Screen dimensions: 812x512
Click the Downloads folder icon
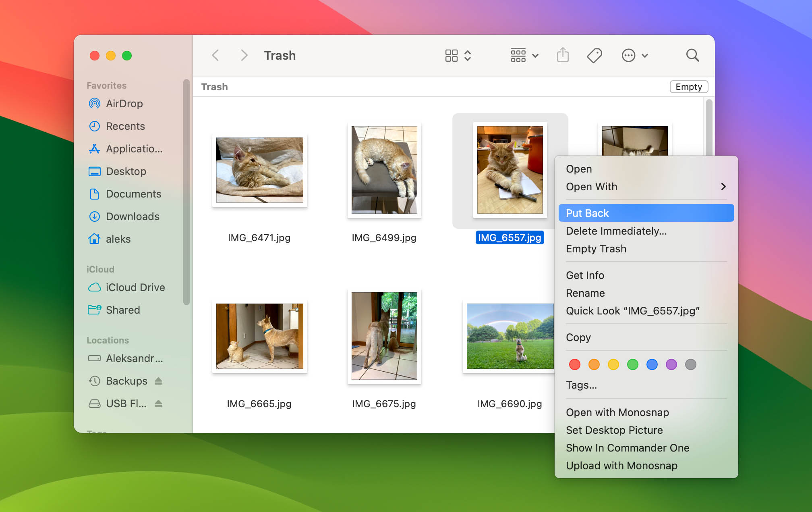[x=94, y=216]
